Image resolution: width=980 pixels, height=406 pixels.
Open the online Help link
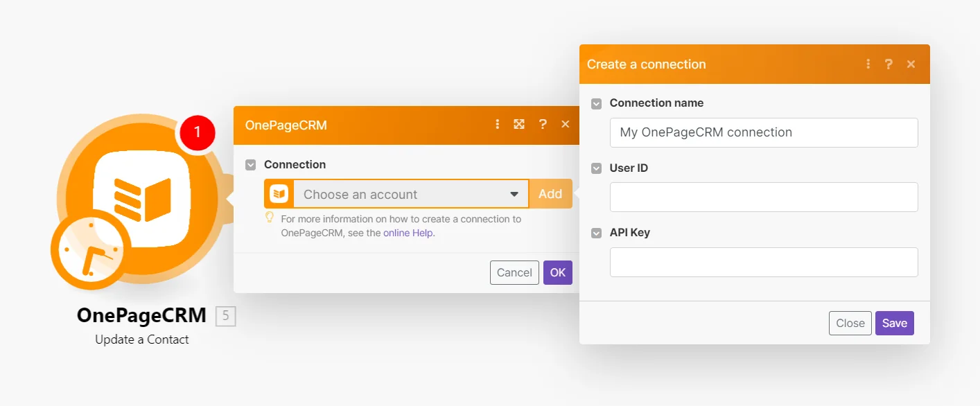pyautogui.click(x=408, y=233)
